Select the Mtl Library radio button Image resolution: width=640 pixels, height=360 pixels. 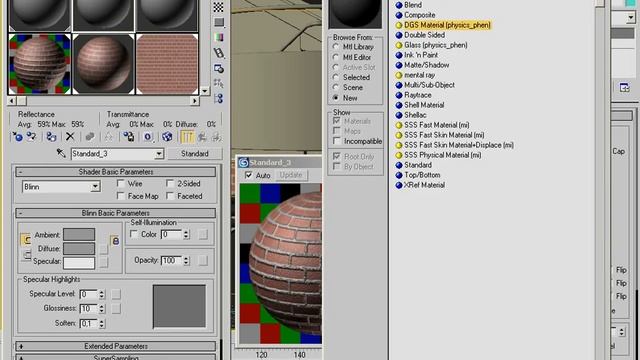point(336,47)
